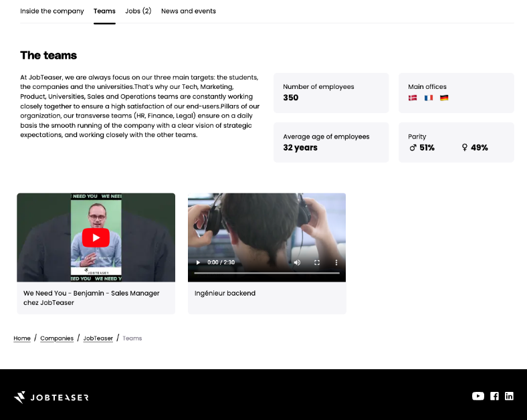Viewport: 527px width, 420px height.
Task: Open the JobTeaser breadcrumb link
Action: (x=98, y=338)
